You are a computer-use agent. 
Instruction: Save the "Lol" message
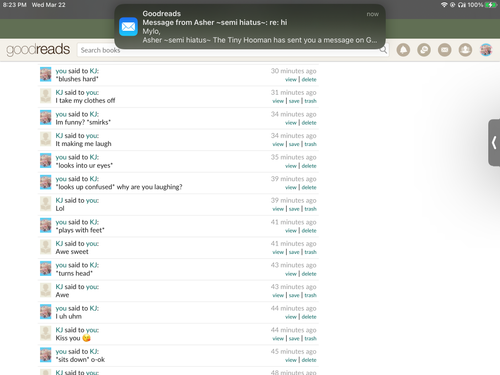click(x=294, y=209)
